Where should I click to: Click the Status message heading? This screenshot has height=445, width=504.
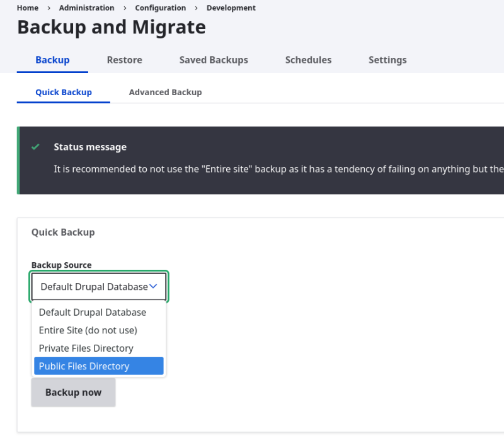pyautogui.click(x=90, y=147)
